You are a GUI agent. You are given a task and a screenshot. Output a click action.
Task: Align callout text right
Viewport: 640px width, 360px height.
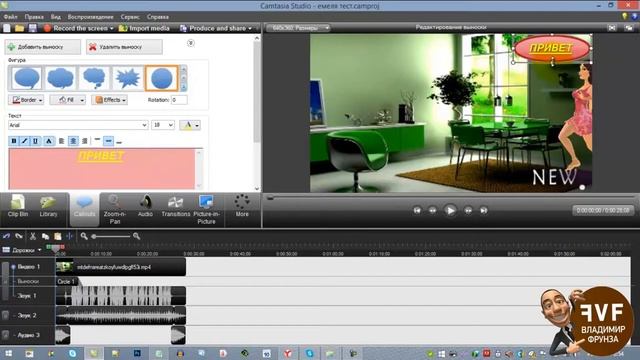point(85,141)
